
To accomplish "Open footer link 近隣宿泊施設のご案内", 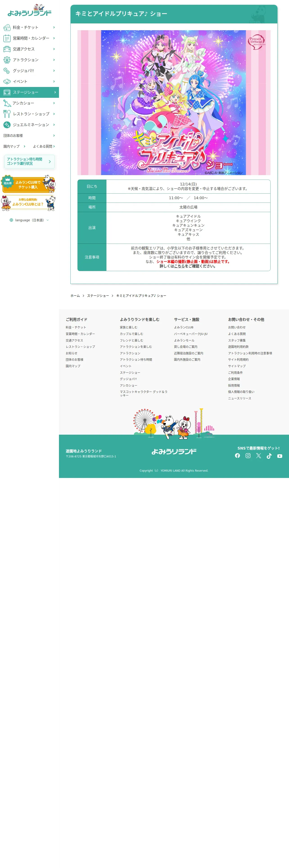I will coord(188,354).
